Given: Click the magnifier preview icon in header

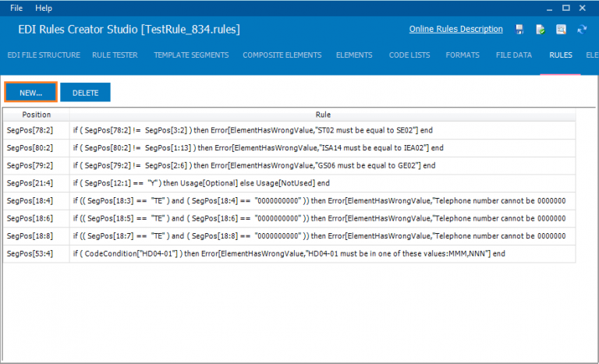Looking at the screenshot, I should 561,30.
